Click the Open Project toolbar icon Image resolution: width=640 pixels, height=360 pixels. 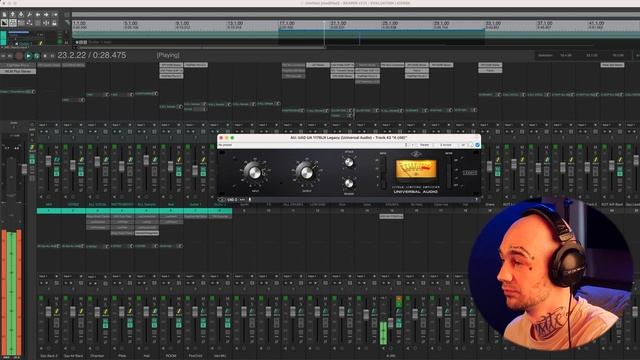(x=13, y=14)
